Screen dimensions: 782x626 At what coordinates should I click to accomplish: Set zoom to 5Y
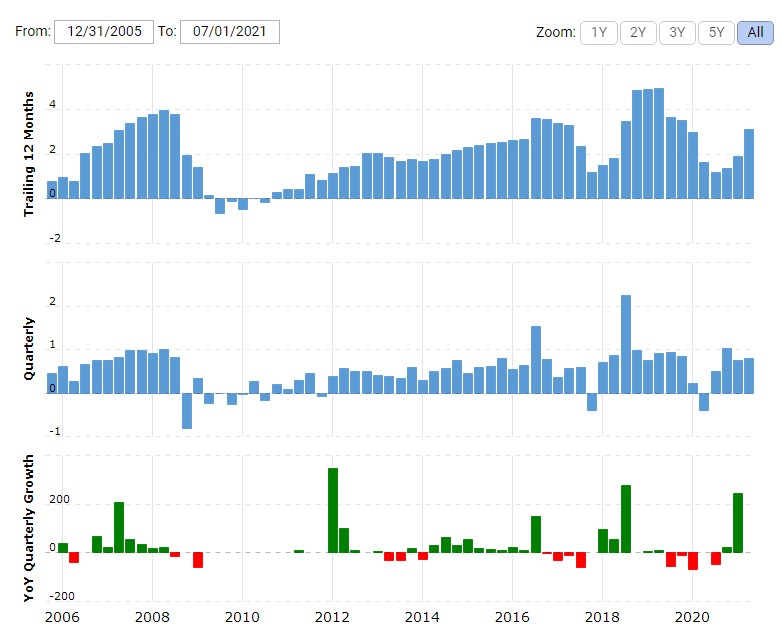click(716, 33)
